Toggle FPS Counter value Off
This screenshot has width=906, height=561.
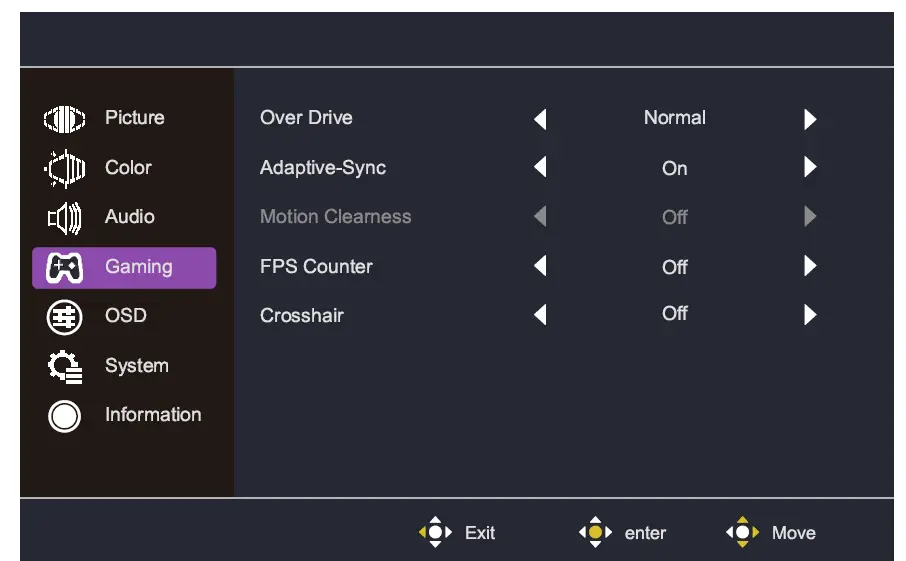[675, 268]
